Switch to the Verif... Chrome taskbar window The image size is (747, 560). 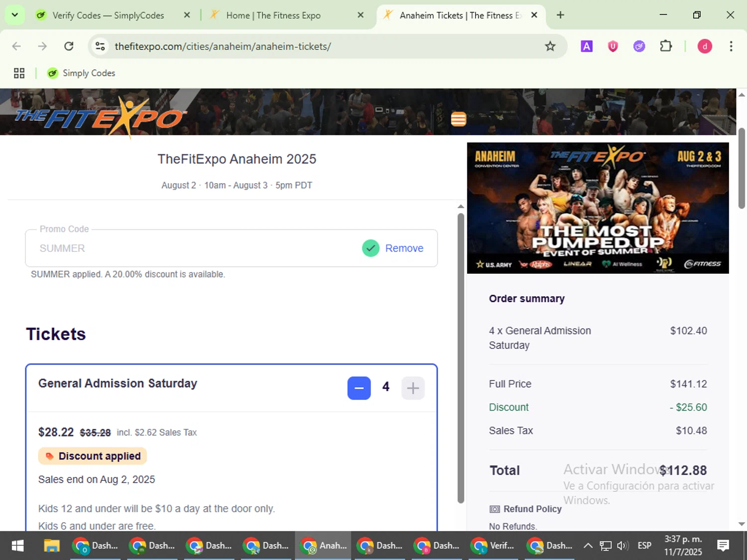coord(494,546)
